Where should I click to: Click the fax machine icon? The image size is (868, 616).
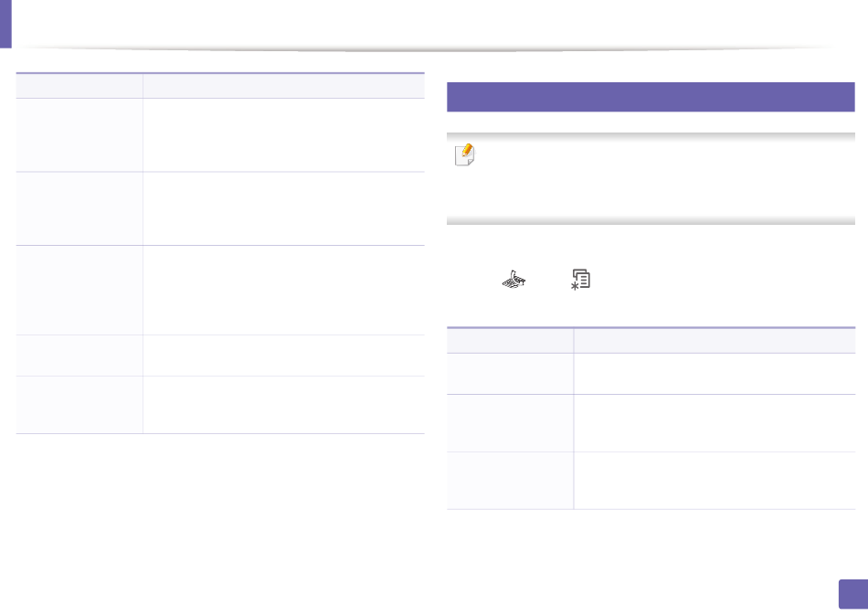tap(513, 279)
